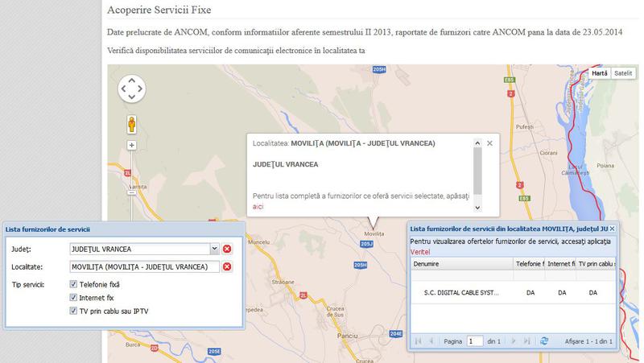This screenshot has width=644, height=363.
Task: Disable TV prin cablu sau IPTV
Action: tap(74, 311)
